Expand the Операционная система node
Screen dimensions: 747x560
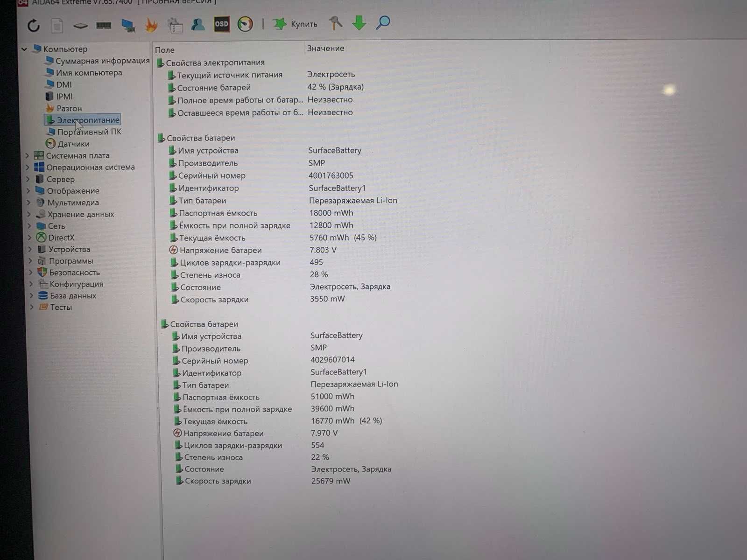coord(28,167)
